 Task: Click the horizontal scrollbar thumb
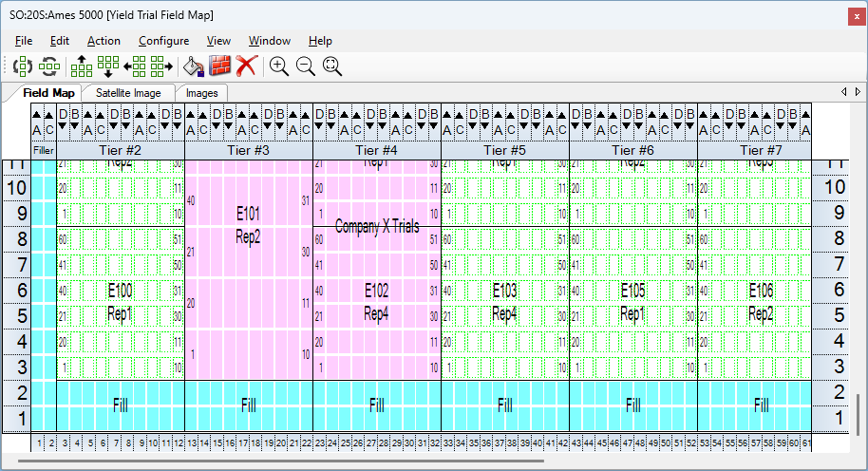pyautogui.click(x=281, y=461)
